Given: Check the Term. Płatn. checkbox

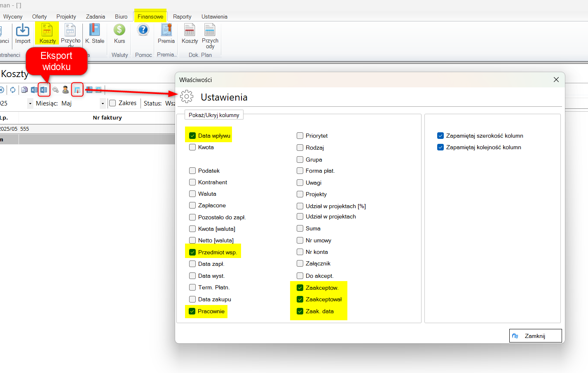Looking at the screenshot, I should click(x=192, y=287).
